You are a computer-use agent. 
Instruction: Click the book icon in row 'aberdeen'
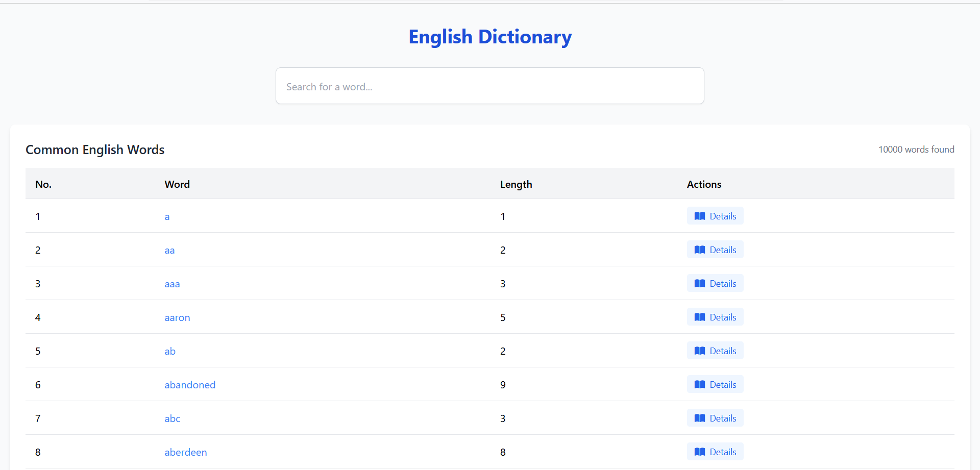point(700,452)
